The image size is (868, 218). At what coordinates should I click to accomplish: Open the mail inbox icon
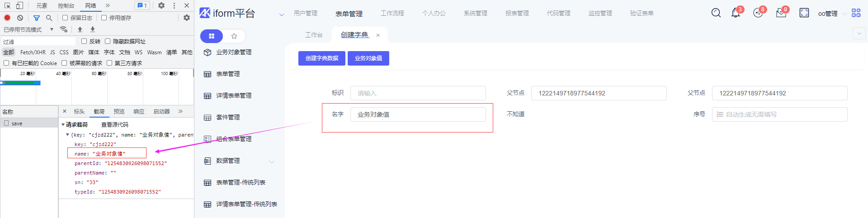coord(781,13)
